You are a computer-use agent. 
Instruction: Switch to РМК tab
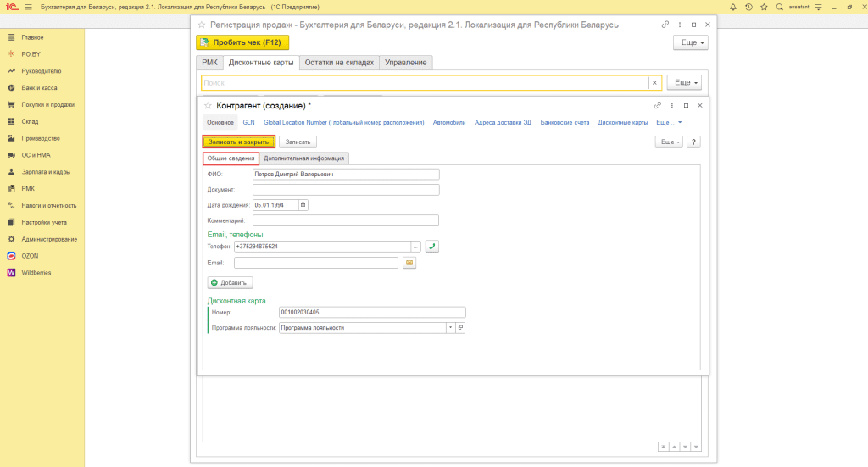click(x=210, y=63)
